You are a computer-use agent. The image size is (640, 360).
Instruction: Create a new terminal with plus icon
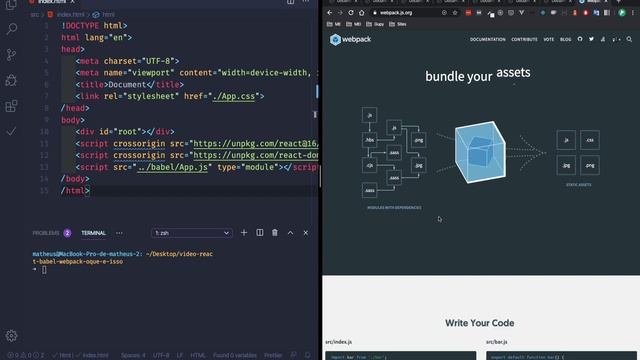click(244, 233)
